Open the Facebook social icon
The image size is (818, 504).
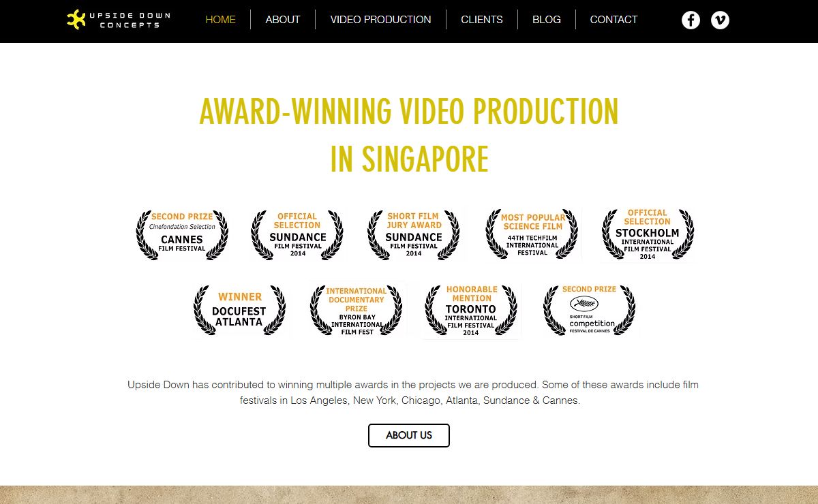(x=691, y=20)
